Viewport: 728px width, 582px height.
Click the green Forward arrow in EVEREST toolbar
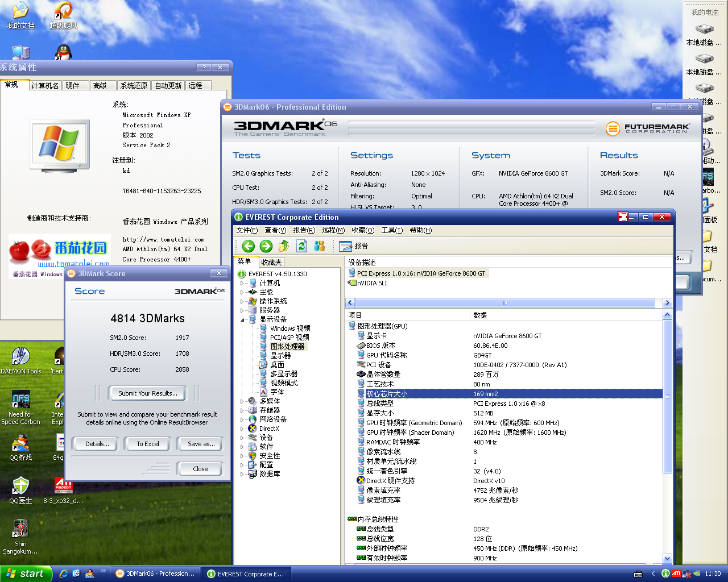(x=266, y=246)
